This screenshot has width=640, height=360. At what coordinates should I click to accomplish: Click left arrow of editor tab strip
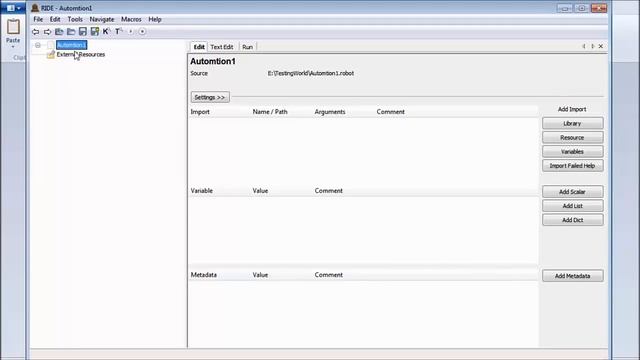[584, 47]
